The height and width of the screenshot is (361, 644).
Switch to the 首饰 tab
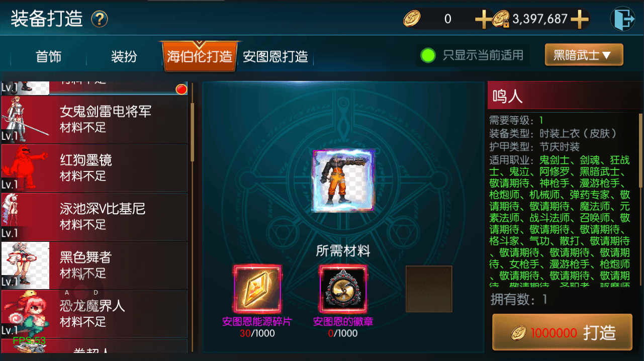point(49,57)
